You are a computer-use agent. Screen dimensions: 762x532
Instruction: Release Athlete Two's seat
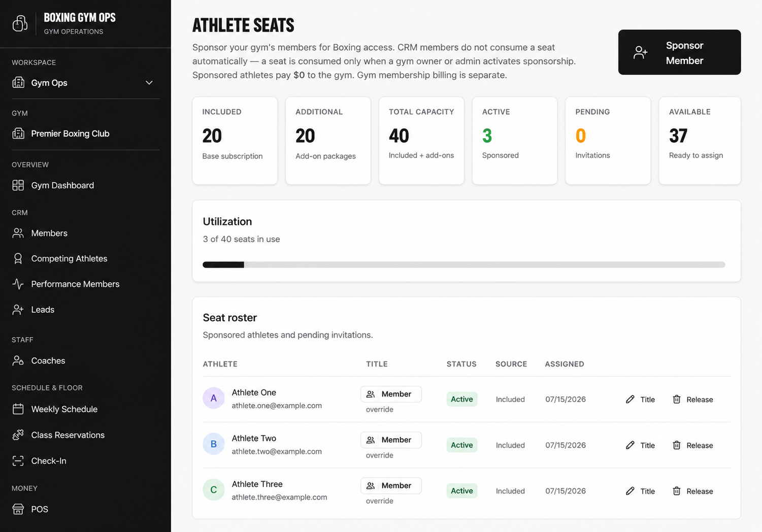[693, 445]
